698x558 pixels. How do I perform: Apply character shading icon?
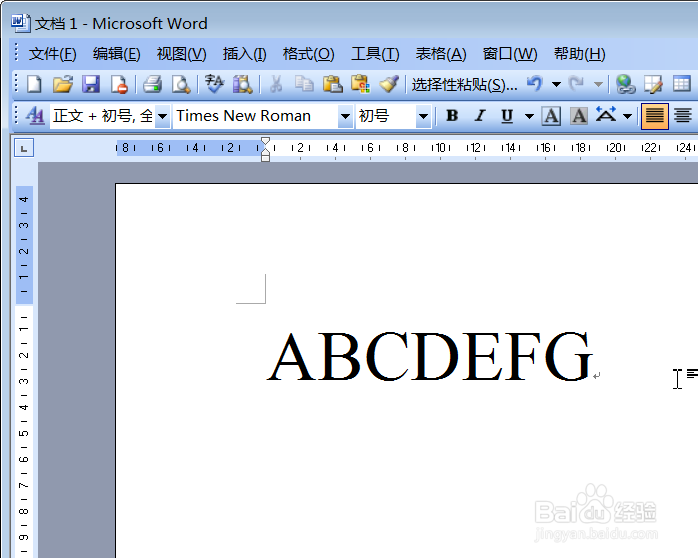(x=579, y=116)
